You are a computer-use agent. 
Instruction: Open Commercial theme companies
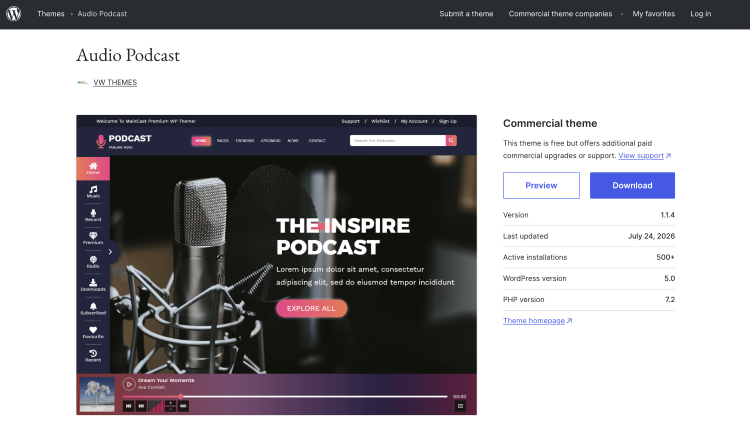coord(560,14)
